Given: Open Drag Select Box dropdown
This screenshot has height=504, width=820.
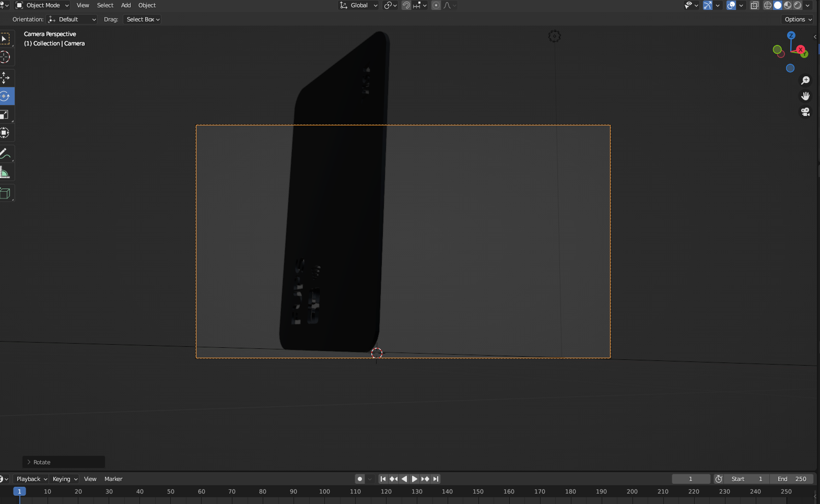Looking at the screenshot, I should pyautogui.click(x=143, y=19).
